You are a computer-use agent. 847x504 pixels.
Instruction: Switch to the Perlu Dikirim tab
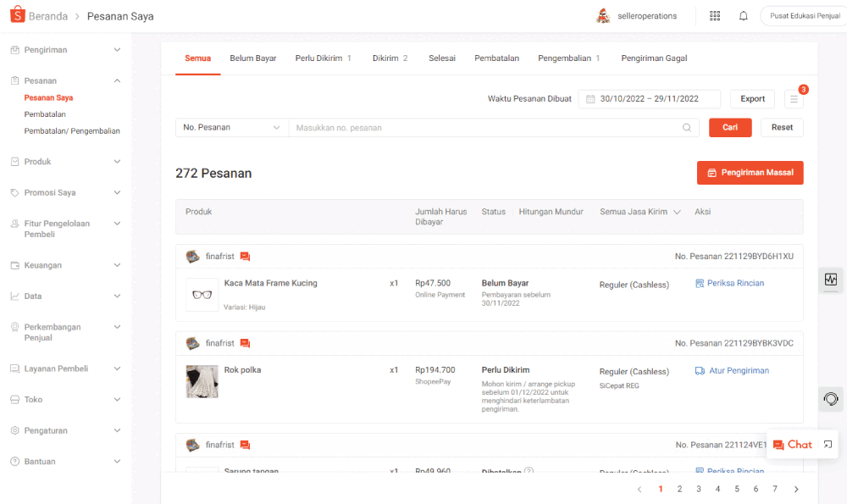tap(323, 58)
